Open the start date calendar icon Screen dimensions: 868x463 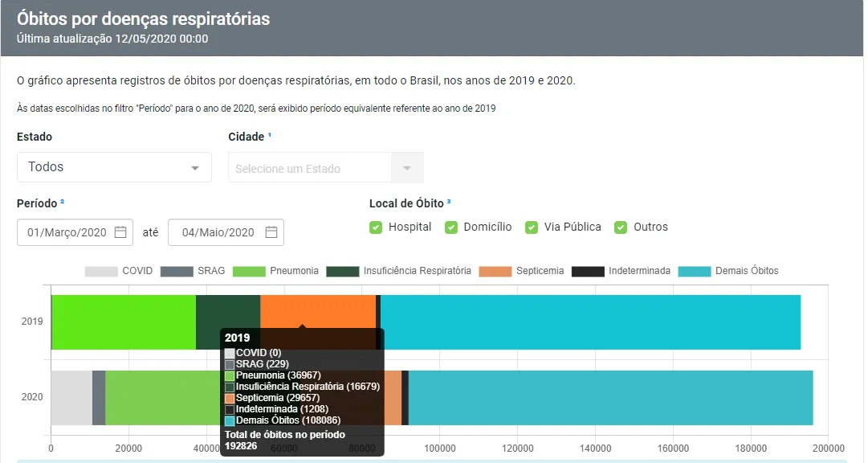pos(120,231)
